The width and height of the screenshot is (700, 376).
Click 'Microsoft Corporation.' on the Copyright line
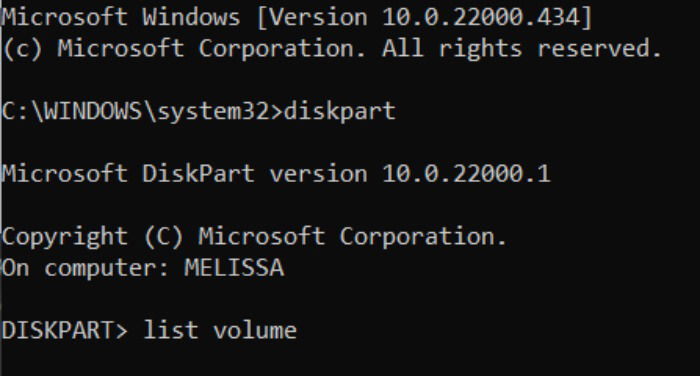pyautogui.click(x=353, y=236)
